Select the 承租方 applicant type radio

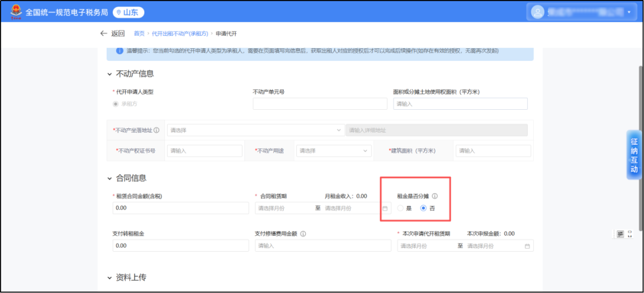pos(116,104)
